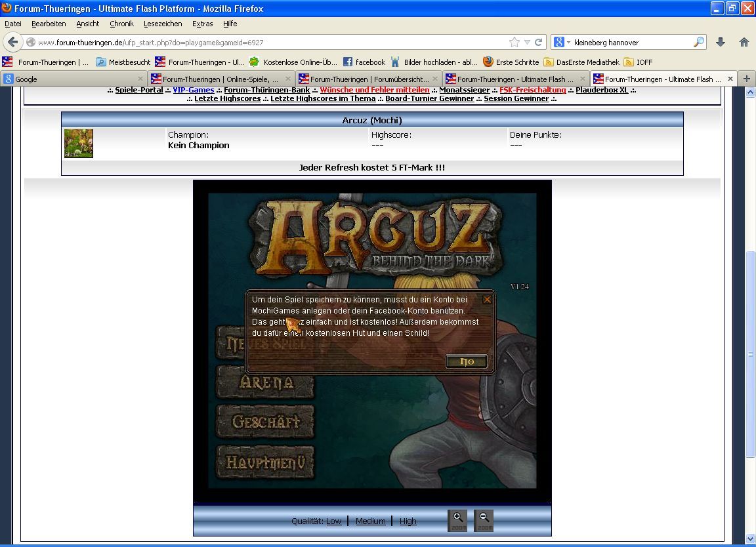
Task: Close the Forum-Thueringen Online-Spiele tab
Action: click(288, 79)
